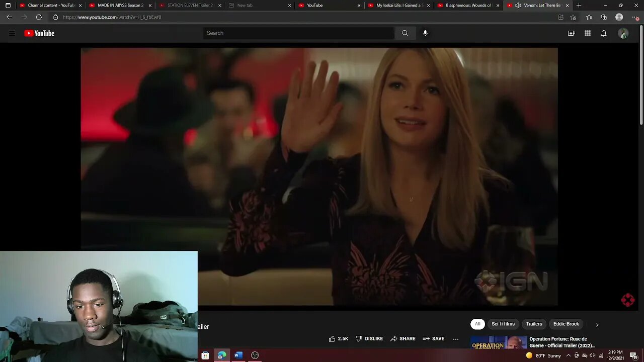Close the New tab browser tab
Image resolution: width=644 pixels, height=362 pixels.
coord(289,6)
